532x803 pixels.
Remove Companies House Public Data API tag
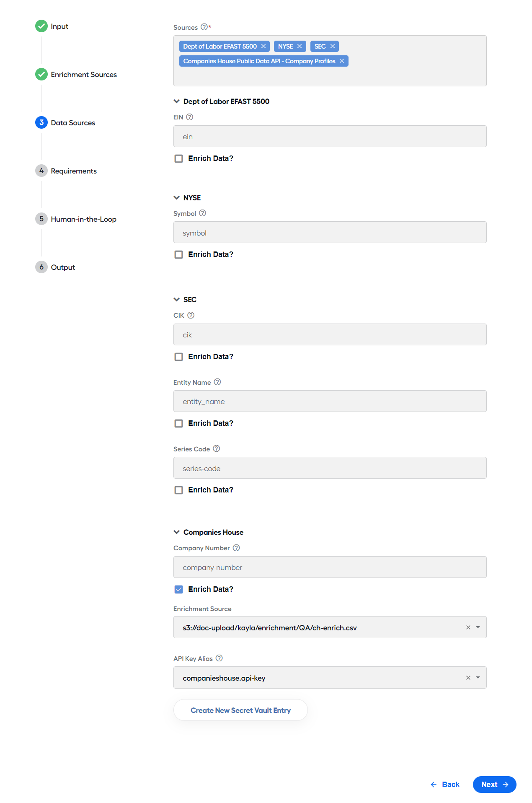coord(342,61)
